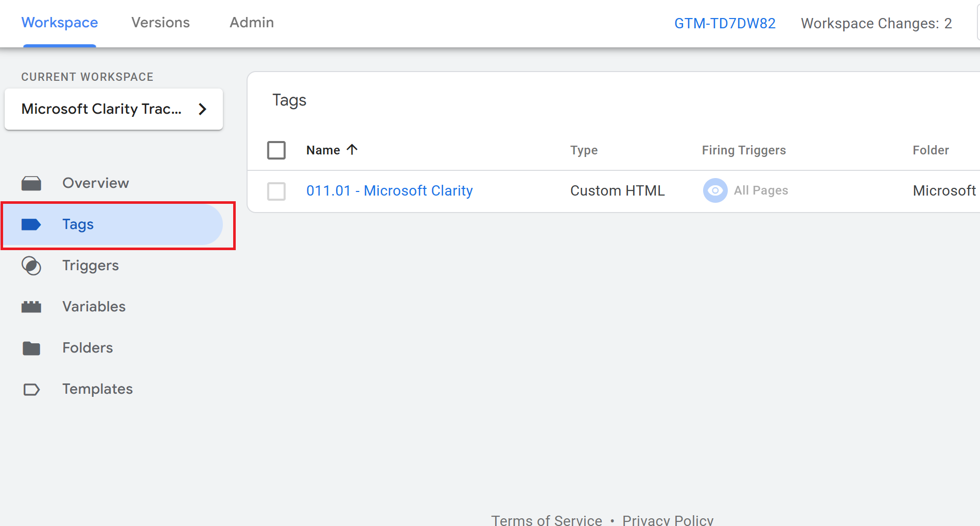The image size is (980, 526).
Task: Click the sort arrow next to Name
Action: (352, 150)
